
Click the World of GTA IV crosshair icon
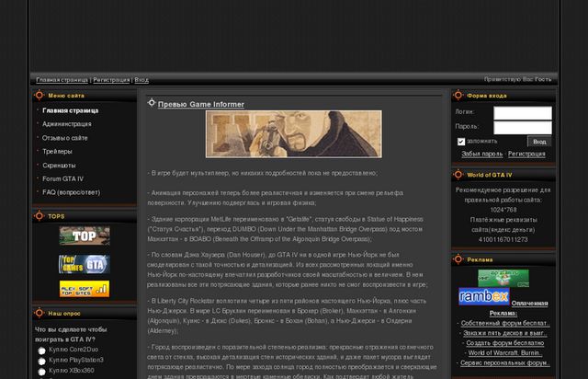[x=458, y=174]
